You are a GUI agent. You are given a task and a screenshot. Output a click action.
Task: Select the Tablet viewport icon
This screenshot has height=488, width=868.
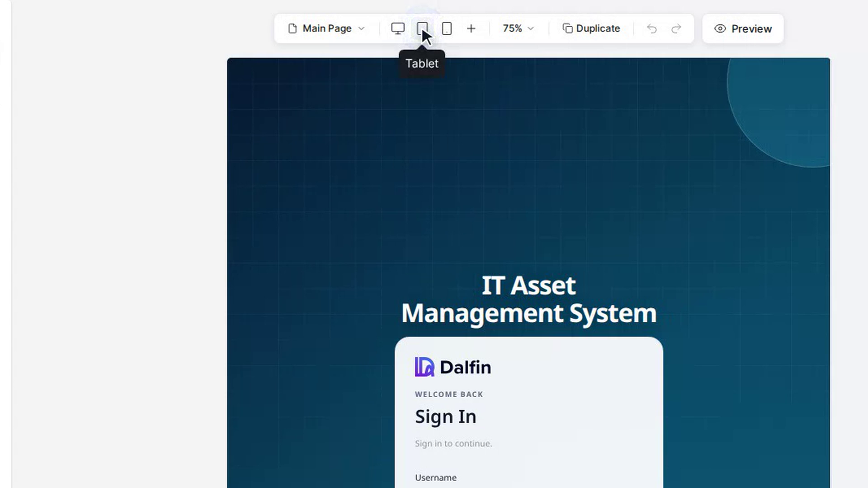click(x=422, y=28)
